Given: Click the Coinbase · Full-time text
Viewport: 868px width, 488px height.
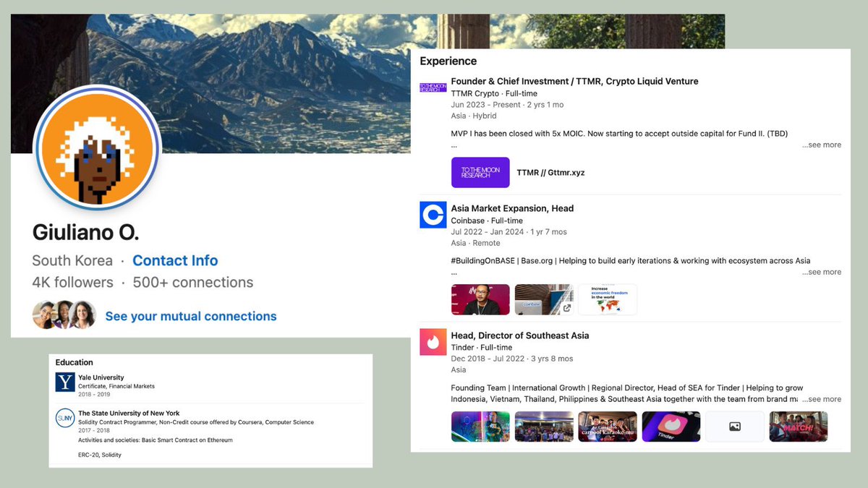Looking at the screenshot, I should point(487,221).
